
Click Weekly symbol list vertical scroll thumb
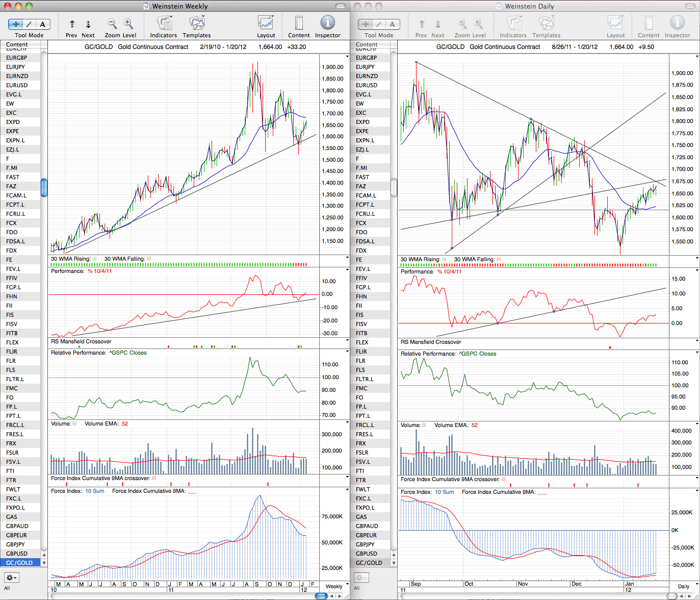point(44,187)
